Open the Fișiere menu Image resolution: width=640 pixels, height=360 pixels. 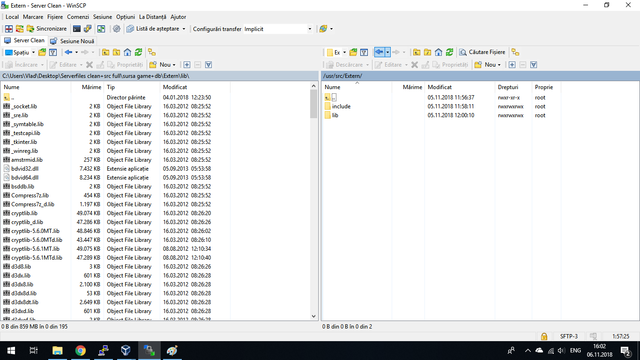55,17
